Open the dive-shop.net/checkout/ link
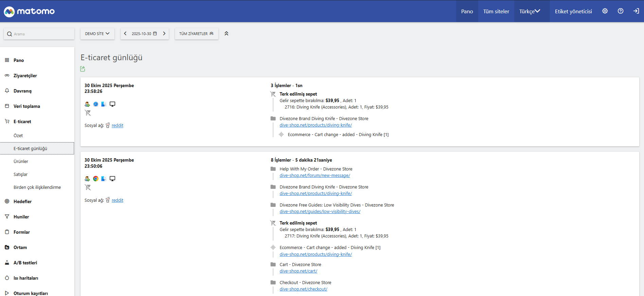 [303, 289]
